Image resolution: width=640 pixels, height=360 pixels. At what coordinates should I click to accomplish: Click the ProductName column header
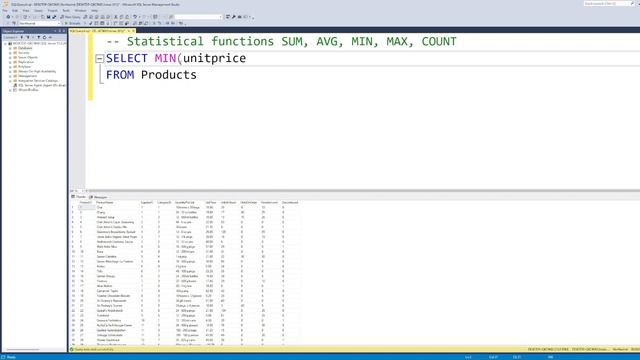(104, 202)
